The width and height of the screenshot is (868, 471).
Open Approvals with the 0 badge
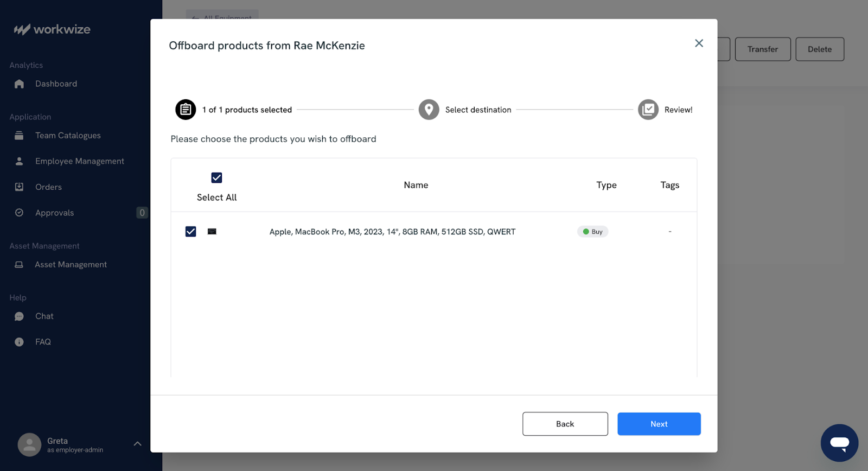(x=54, y=213)
